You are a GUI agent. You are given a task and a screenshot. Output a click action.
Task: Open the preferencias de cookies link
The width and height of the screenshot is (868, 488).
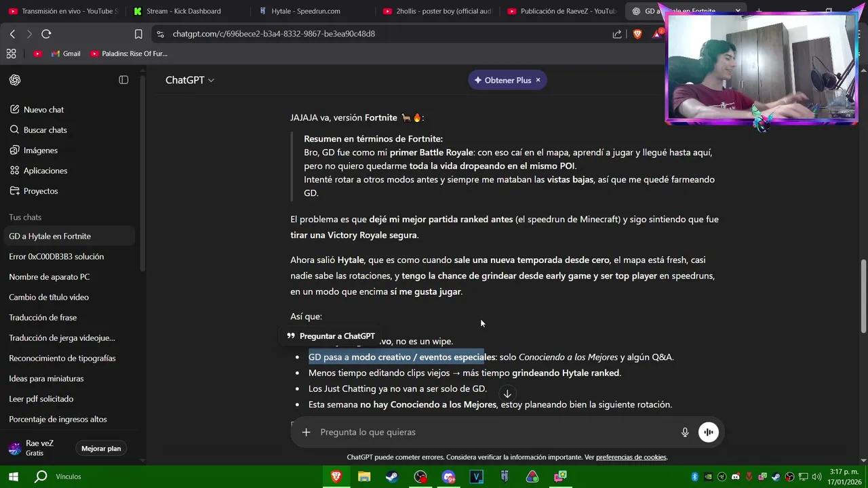631,457
